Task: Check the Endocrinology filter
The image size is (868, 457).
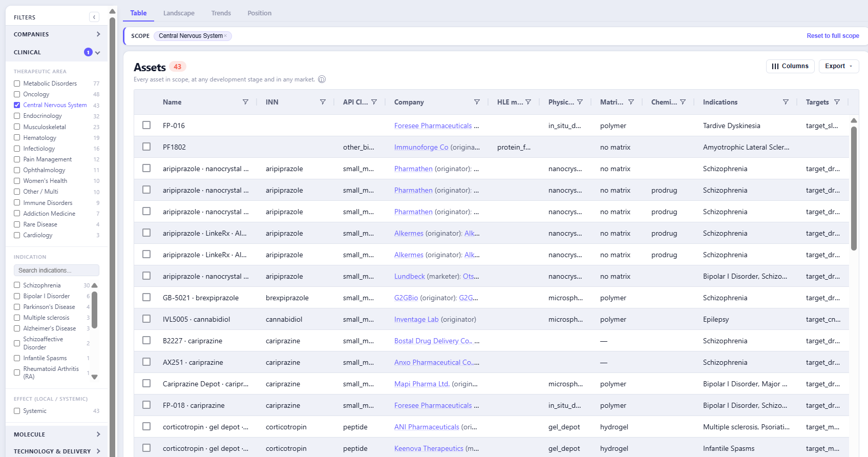Action: pyautogui.click(x=17, y=116)
